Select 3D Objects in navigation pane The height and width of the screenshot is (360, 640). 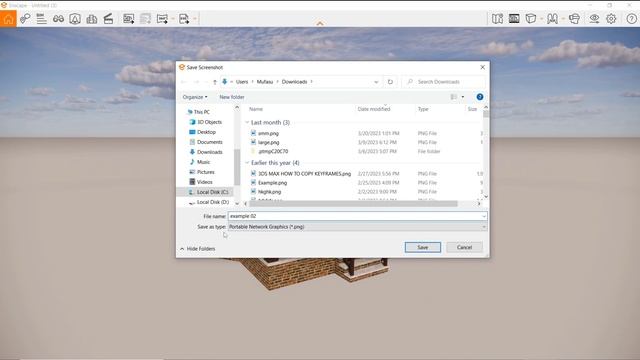pos(205,122)
